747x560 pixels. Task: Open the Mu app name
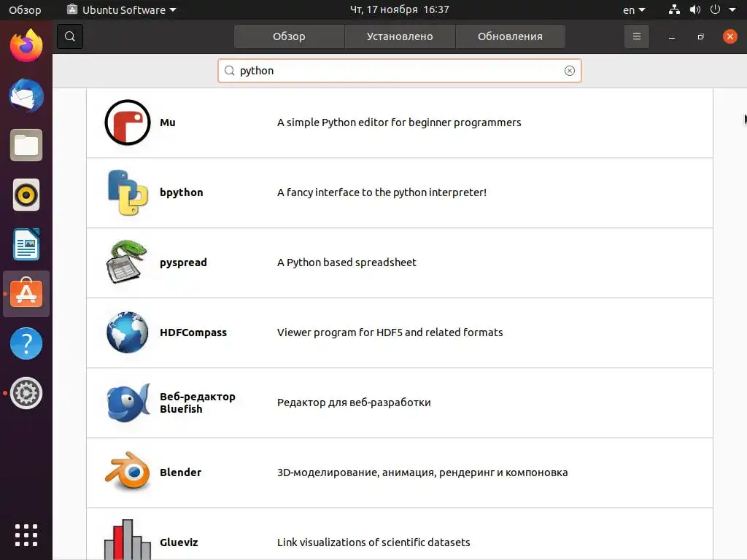click(x=168, y=122)
